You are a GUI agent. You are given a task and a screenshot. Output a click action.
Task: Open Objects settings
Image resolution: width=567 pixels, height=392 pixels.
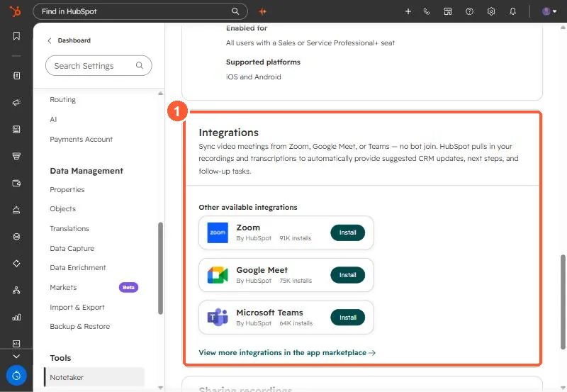point(62,209)
